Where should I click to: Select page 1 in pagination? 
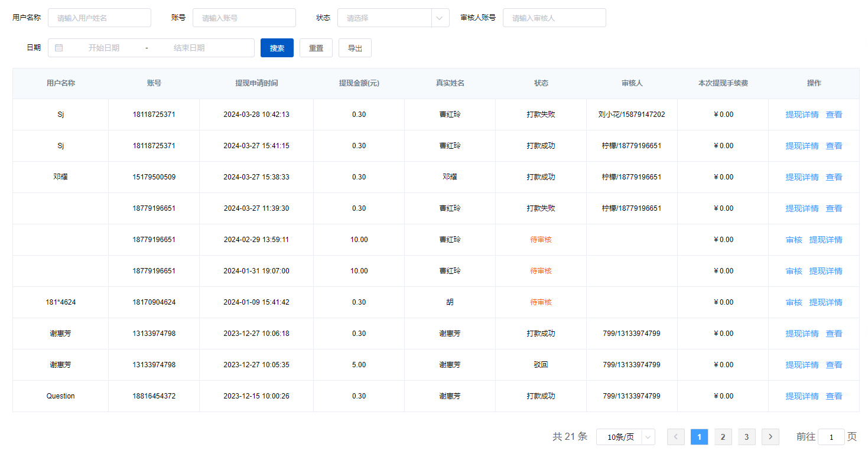click(x=699, y=437)
